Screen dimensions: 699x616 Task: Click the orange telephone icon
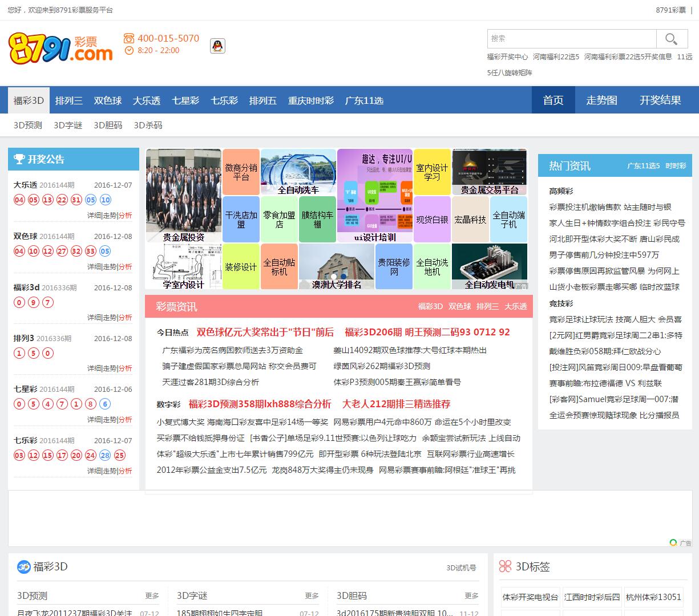129,38
